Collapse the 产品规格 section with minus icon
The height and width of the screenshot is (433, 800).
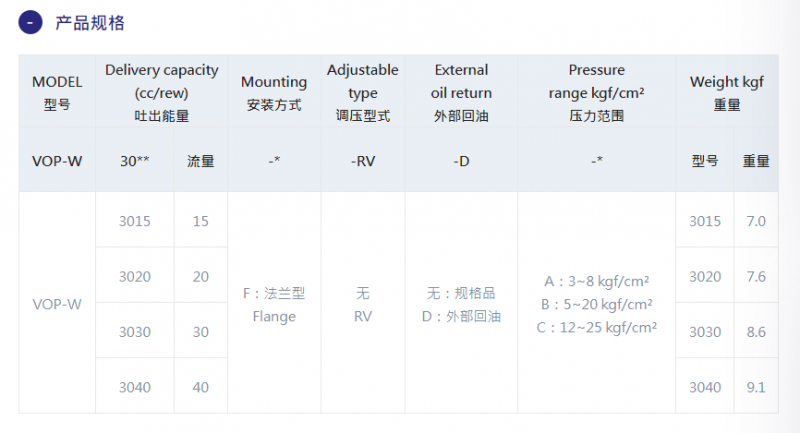30,22
